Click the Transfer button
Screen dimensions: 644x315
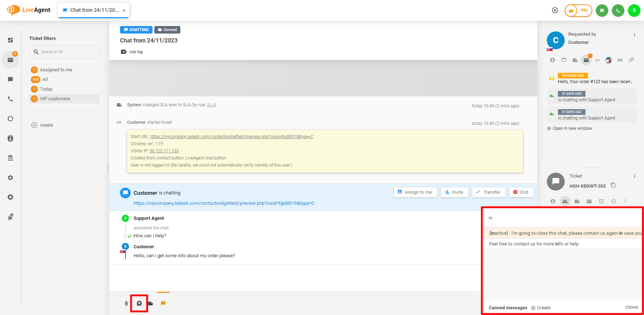point(488,192)
